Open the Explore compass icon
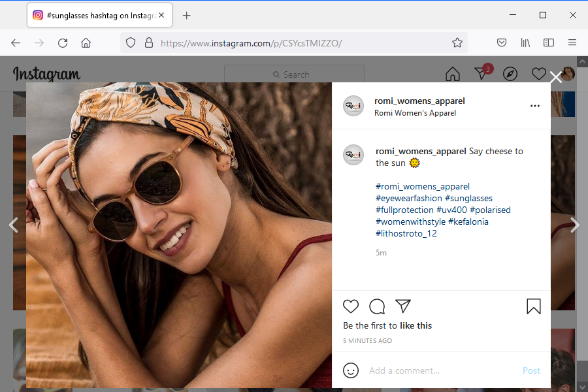This screenshot has height=392, width=588. (510, 74)
